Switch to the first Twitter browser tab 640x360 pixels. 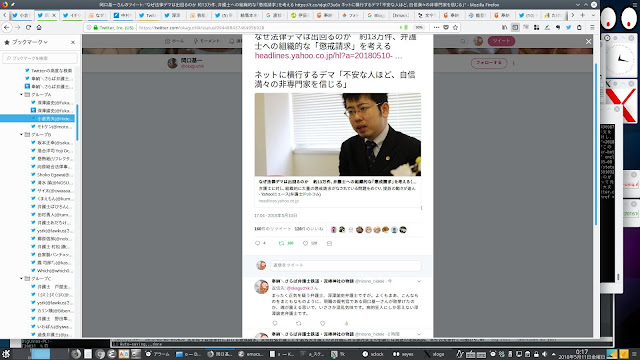tap(22, 15)
